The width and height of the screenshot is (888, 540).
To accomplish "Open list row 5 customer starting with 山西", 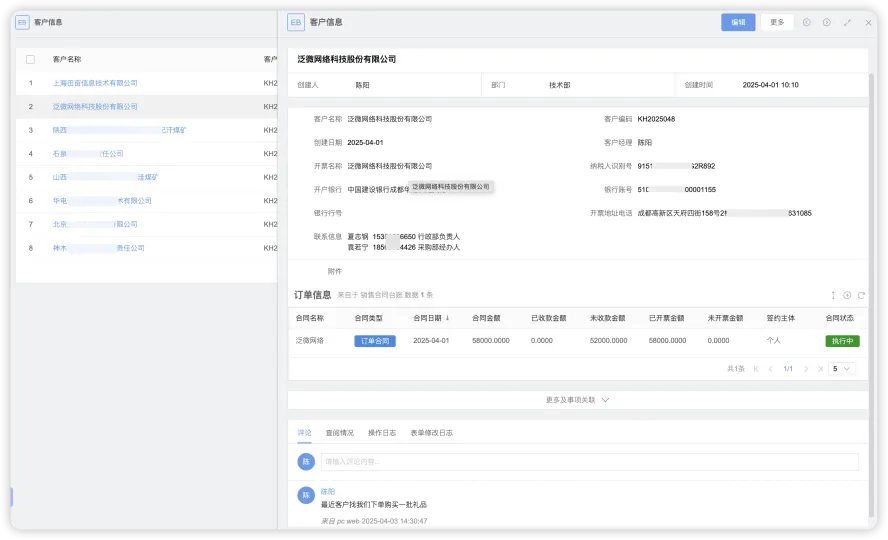I will 105,177.
